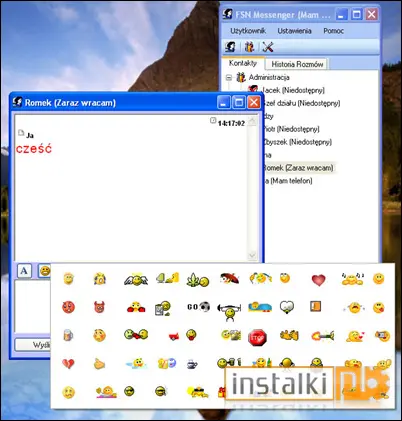Insert the smiley with clipboard emoticon
This screenshot has width=402, height=421.
coord(163,308)
